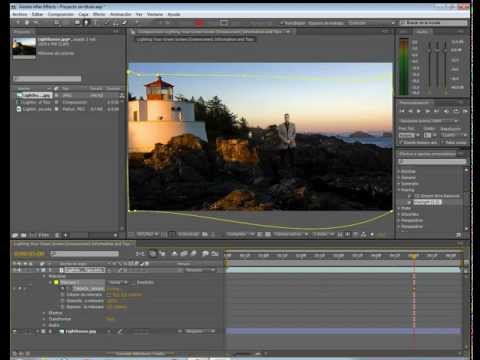
Task: Open the Archivo menu
Action: [20, 14]
